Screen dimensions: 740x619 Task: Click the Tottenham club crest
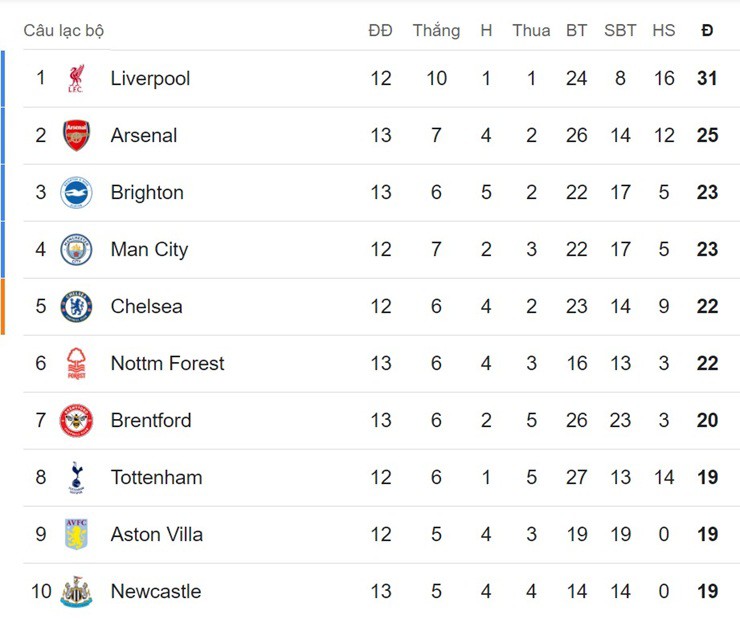76,477
